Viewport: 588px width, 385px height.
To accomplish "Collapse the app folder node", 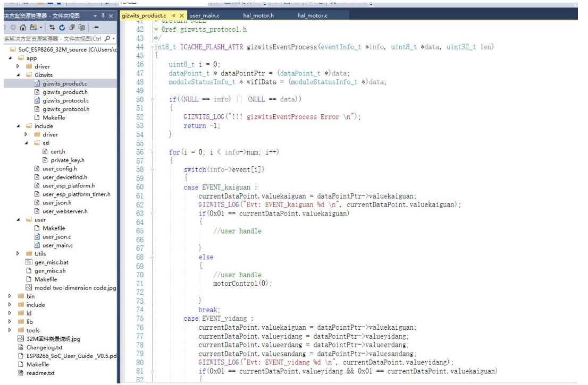I will tap(10, 58).
